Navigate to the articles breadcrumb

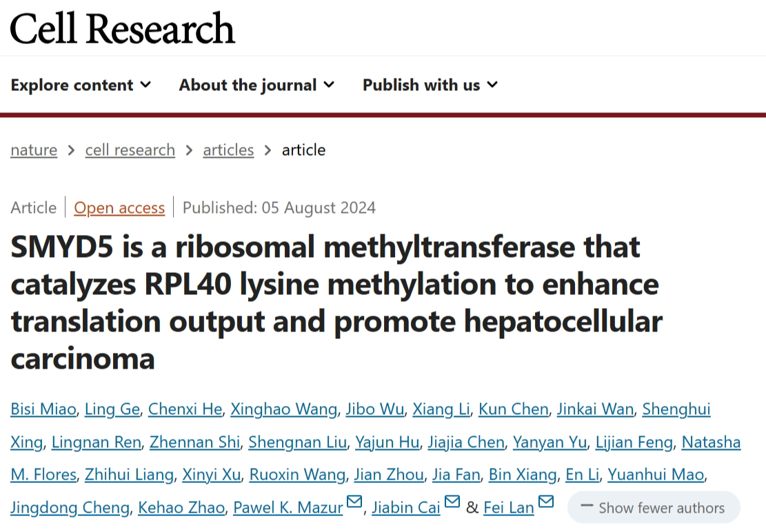(x=228, y=150)
